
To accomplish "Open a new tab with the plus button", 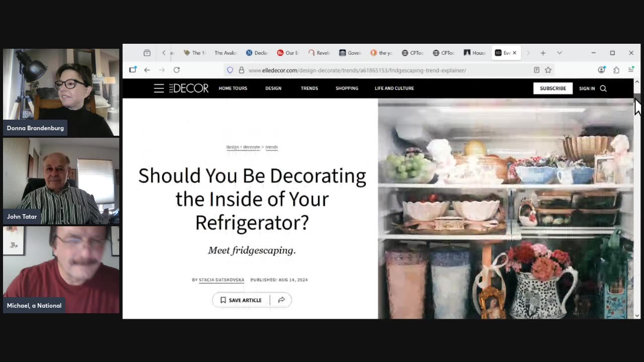I will (x=543, y=53).
